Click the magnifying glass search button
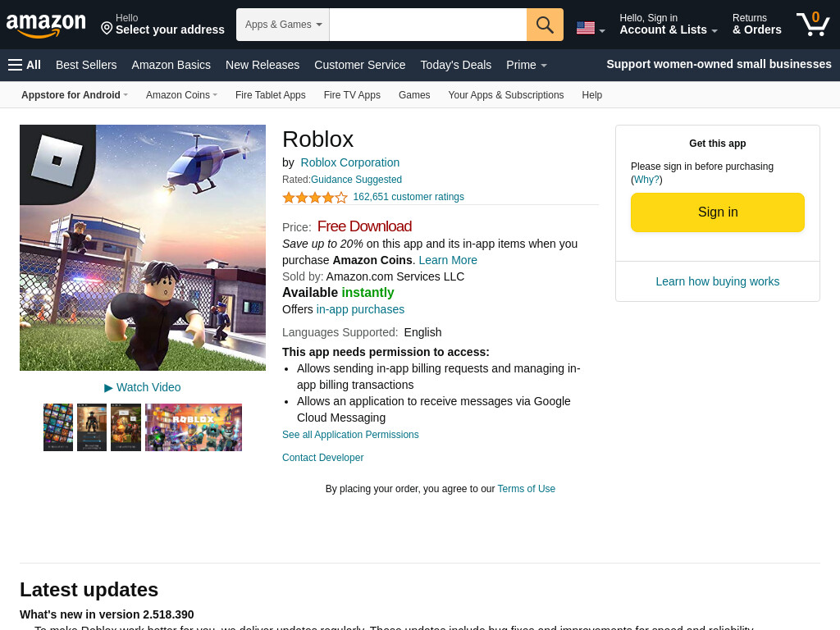The image size is (840, 630). (545, 25)
